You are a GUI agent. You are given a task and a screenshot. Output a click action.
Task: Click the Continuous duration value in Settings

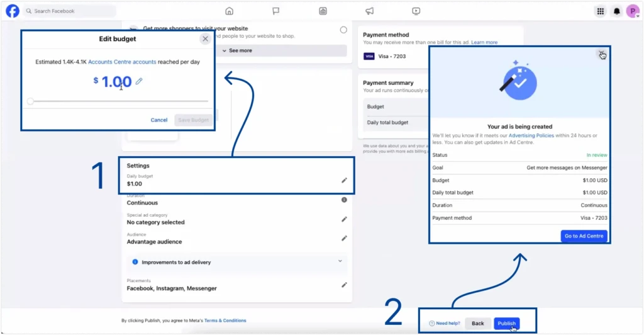[142, 203]
